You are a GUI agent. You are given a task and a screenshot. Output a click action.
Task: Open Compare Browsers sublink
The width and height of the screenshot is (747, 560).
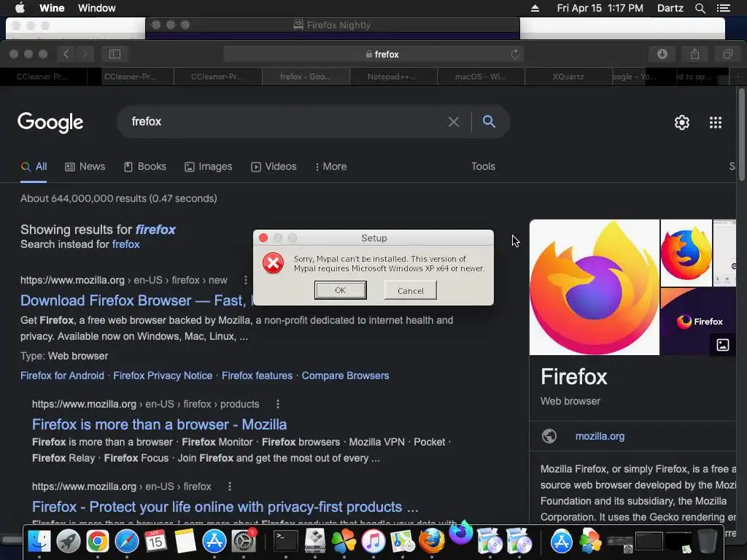(345, 376)
